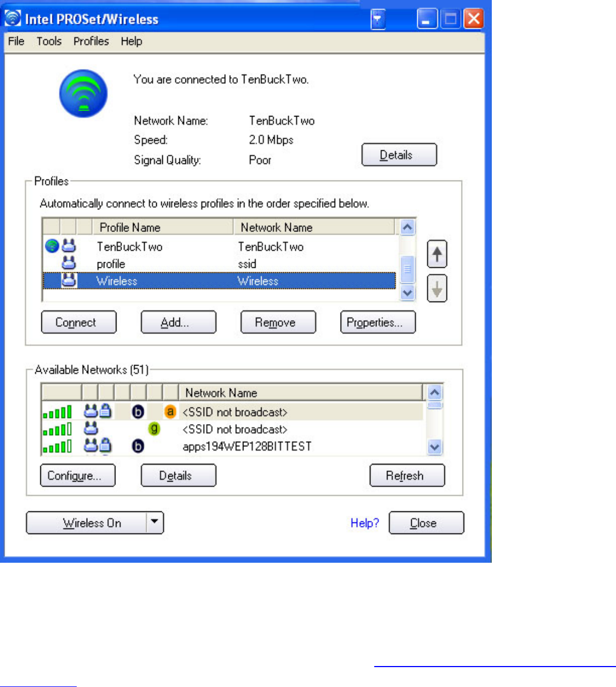Open the File menu
The width and height of the screenshot is (616, 687).
[16, 41]
